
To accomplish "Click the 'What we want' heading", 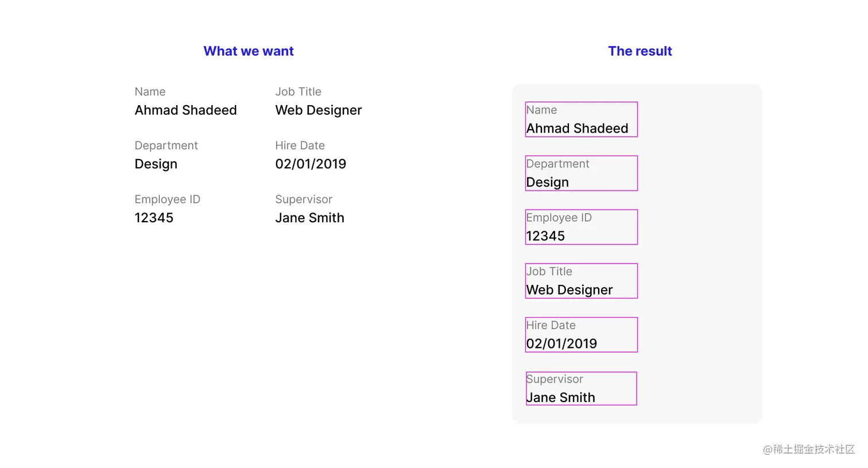I will [x=248, y=51].
